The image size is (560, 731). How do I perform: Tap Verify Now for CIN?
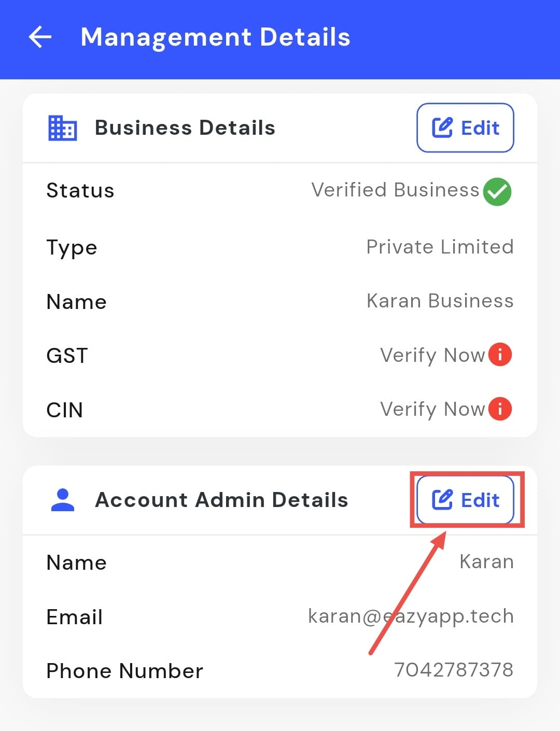click(432, 410)
